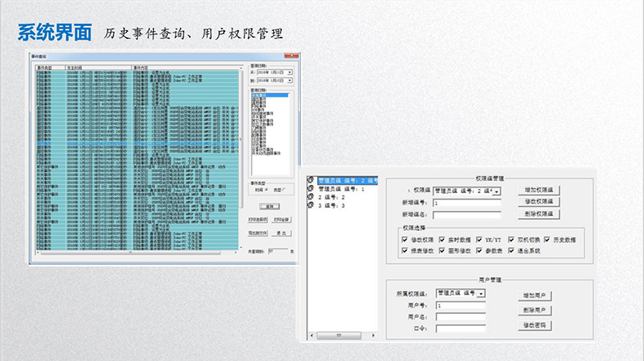Select the 时间 radio button
Screen dimensions: 644x361
coord(267,190)
